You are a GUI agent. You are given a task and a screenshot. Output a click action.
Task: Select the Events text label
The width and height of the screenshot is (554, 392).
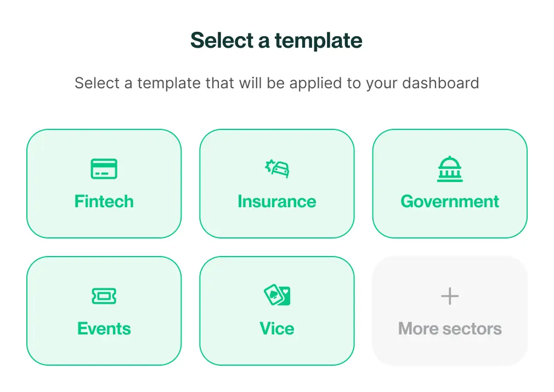104,328
